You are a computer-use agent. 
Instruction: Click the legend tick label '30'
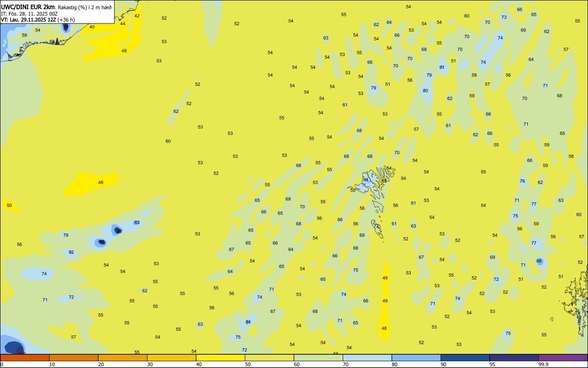coord(150,364)
